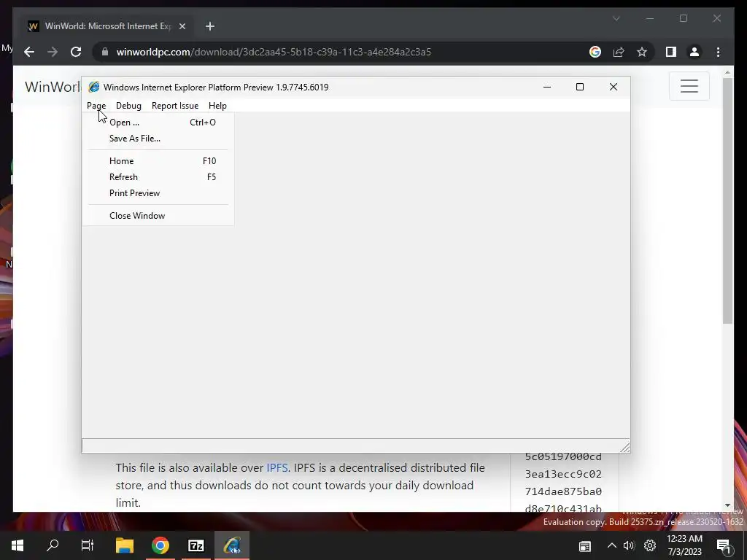The image size is (747, 560).
Task: Open the Report Issue menu
Action: click(x=175, y=106)
